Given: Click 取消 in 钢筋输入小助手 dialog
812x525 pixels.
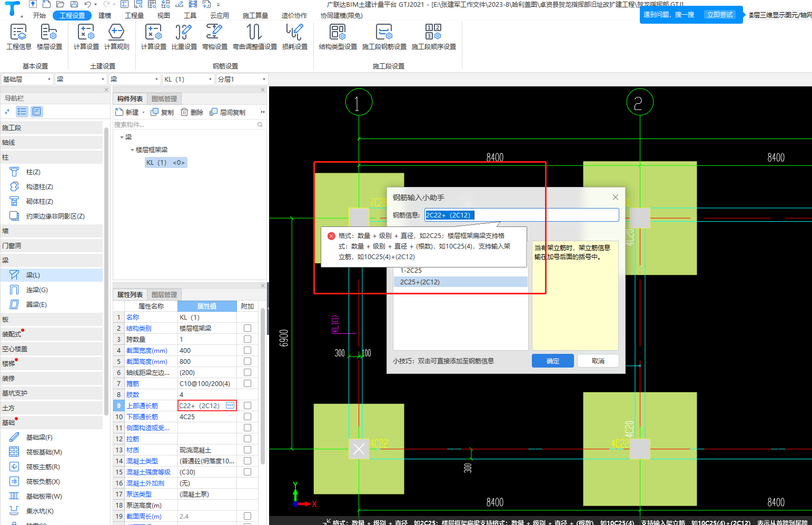Looking at the screenshot, I should pos(598,361).
